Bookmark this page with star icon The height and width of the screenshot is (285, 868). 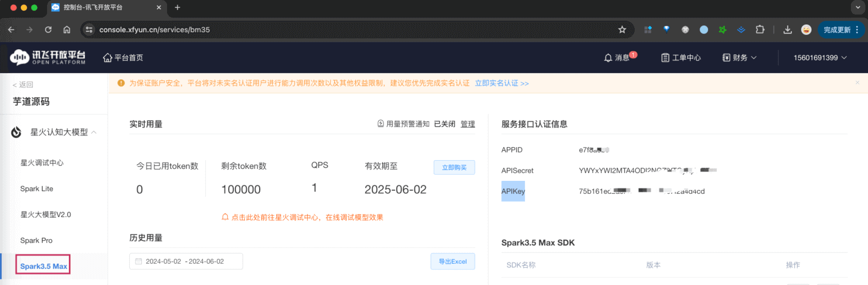(x=622, y=30)
